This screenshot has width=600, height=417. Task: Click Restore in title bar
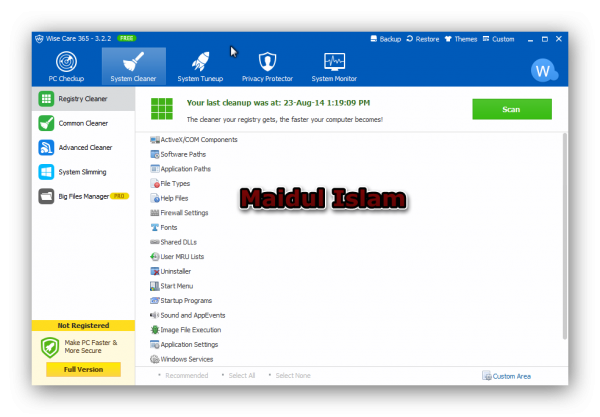423,39
